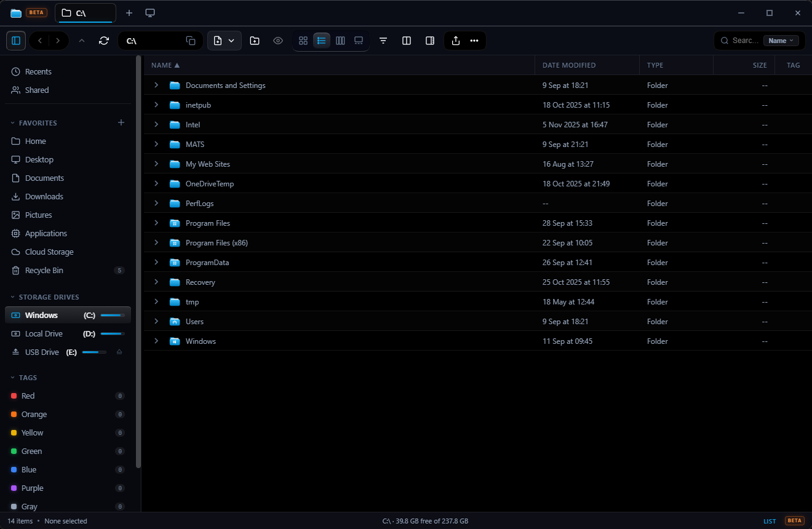Screen dimensions: 812x529
Task: Select the C:\ tab
Action: [86, 13]
